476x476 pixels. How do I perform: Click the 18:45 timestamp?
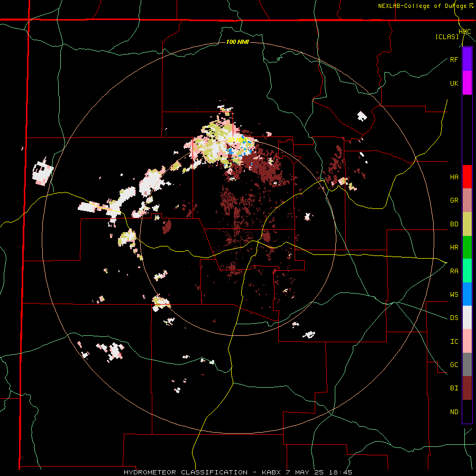click(340, 472)
